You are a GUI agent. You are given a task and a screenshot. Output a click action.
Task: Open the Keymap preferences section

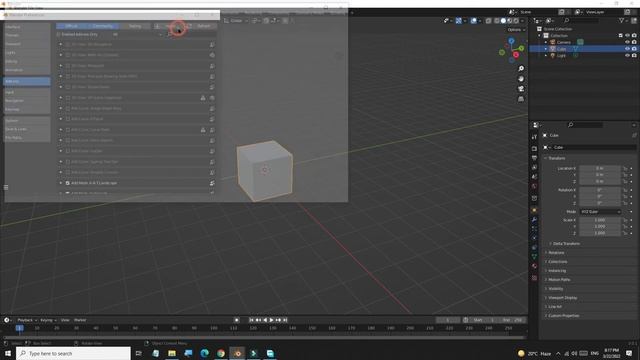[27, 109]
